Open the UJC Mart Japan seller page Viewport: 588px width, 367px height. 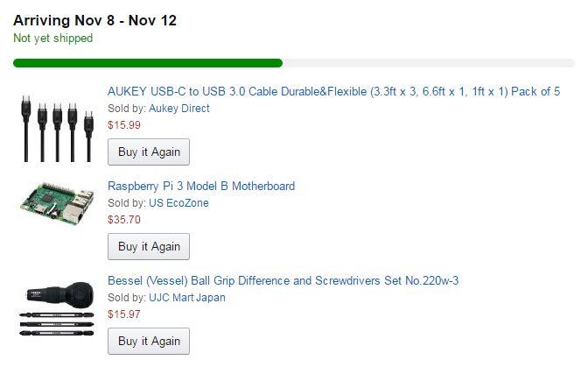187,298
